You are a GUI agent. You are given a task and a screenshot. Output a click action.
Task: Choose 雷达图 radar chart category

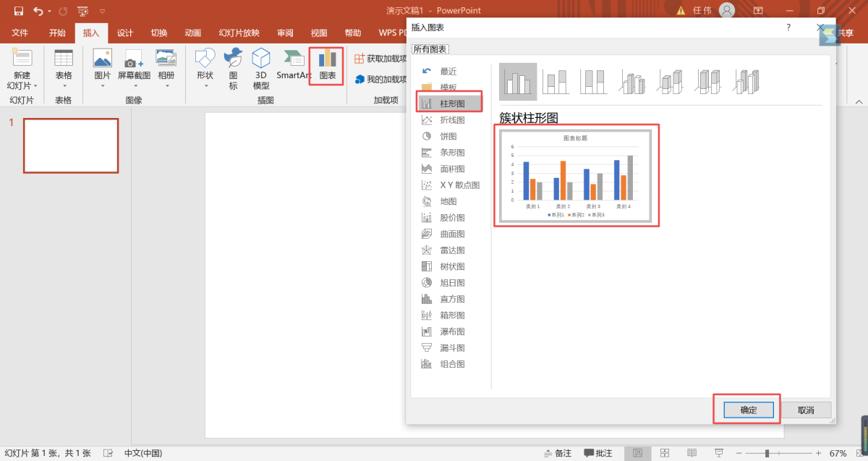[452, 250]
